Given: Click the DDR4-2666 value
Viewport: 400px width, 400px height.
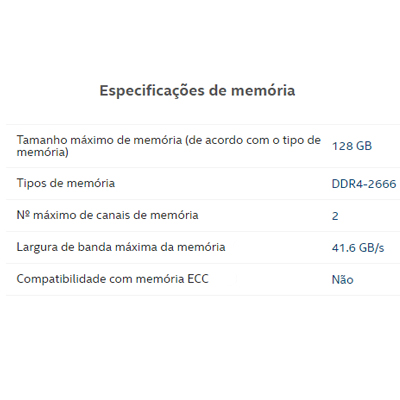Looking at the screenshot, I should click(x=364, y=184).
